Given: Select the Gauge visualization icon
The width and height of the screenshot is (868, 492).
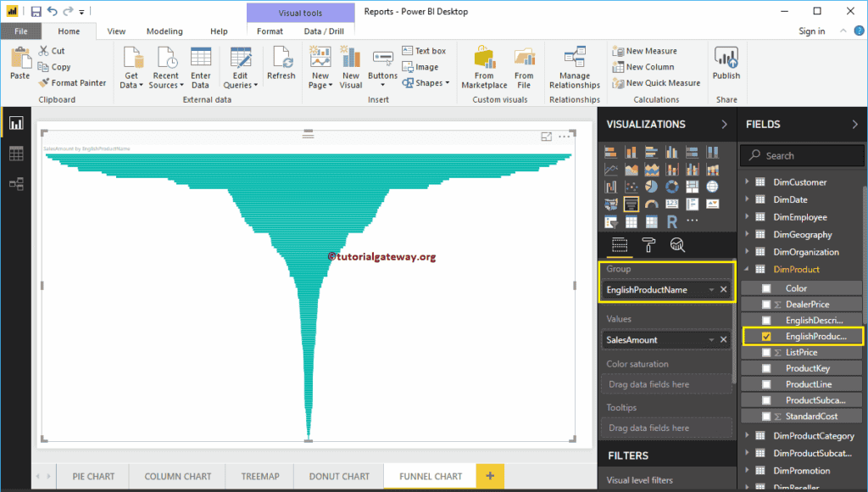Looking at the screenshot, I should click(x=652, y=204).
